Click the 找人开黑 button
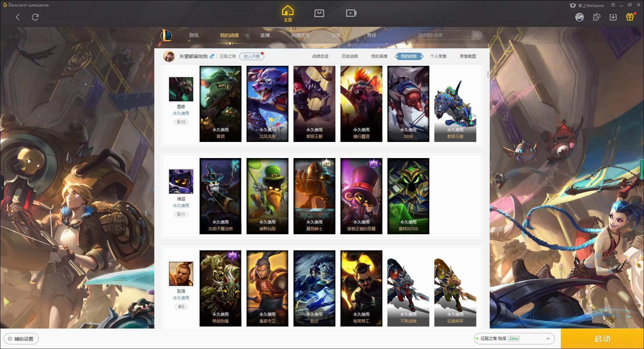Viewport: 644px width, 349px height. tap(252, 56)
